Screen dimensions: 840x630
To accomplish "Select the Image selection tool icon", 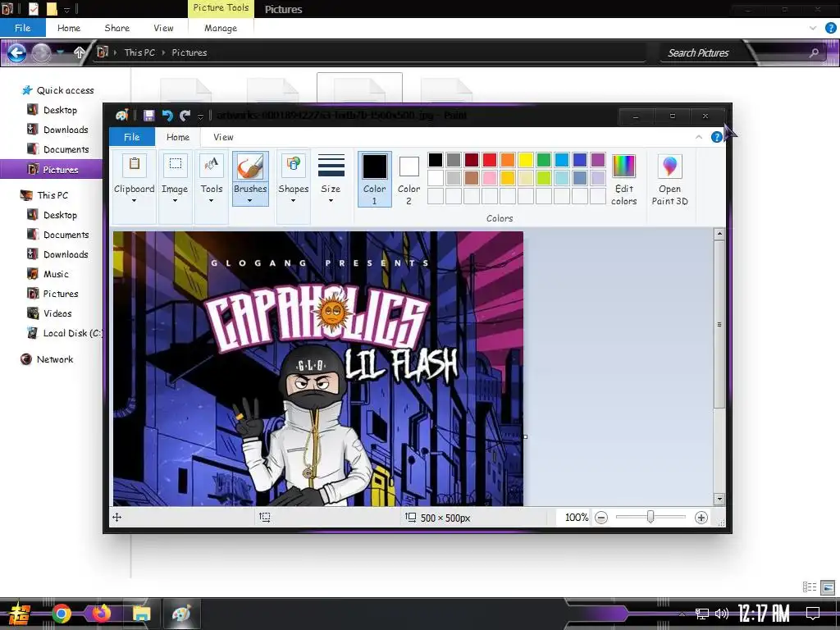I will click(x=176, y=166).
